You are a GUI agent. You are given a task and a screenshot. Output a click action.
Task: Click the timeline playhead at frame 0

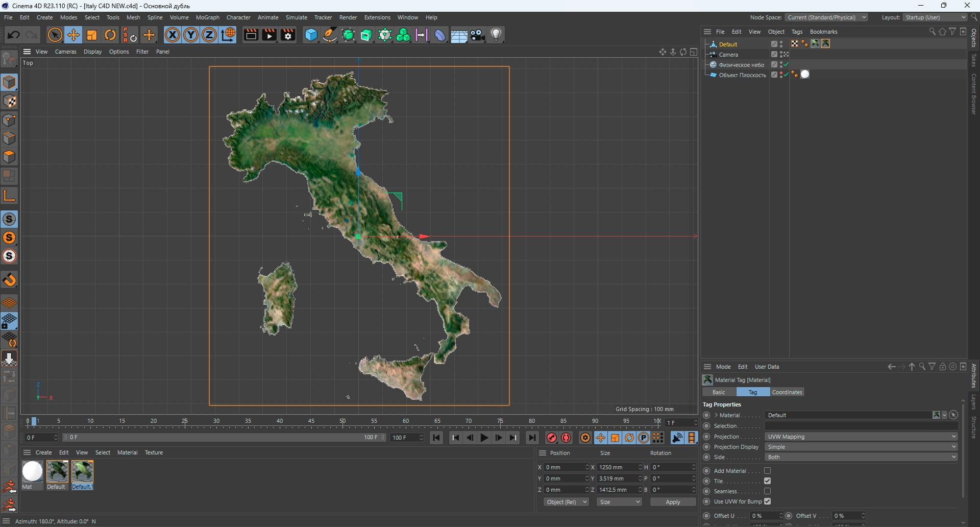tap(34, 422)
